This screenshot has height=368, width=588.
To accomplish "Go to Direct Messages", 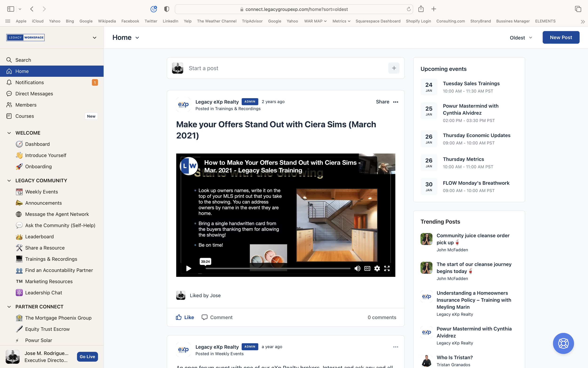I will pos(34,93).
